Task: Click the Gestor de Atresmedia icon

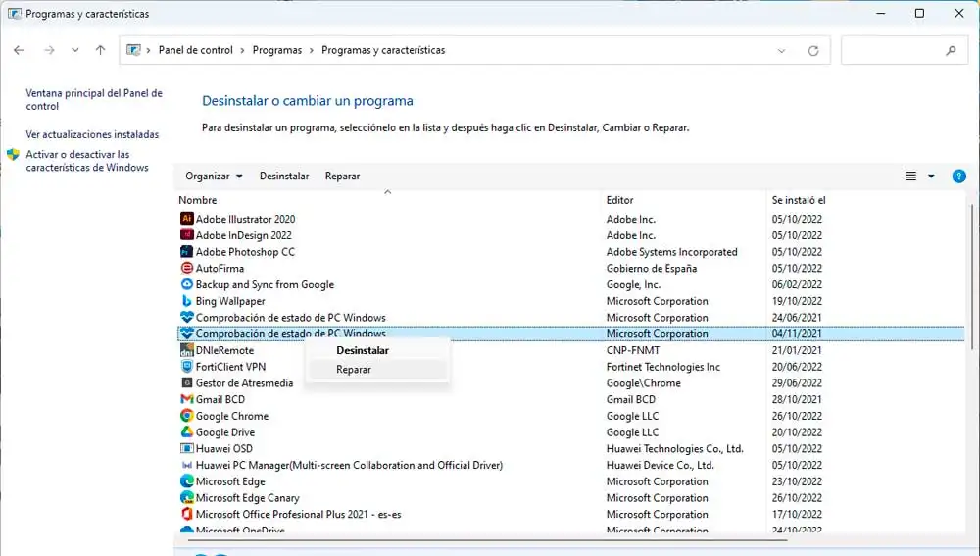Action: [x=186, y=382]
